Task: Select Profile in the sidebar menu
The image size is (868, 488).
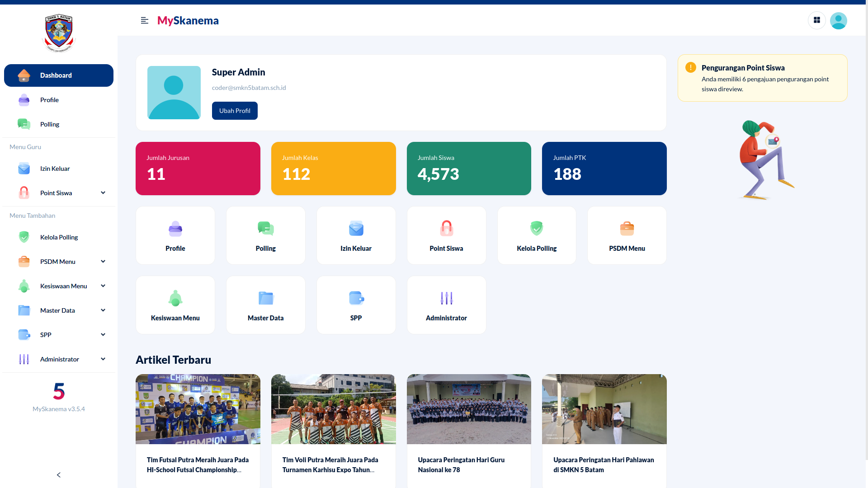Action: 49,100
